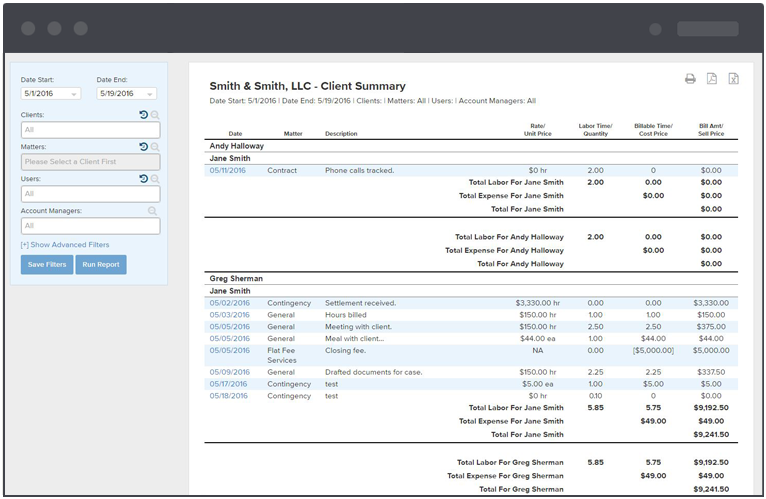
Task: Select 'Settlement received.' description
Action: click(x=361, y=303)
